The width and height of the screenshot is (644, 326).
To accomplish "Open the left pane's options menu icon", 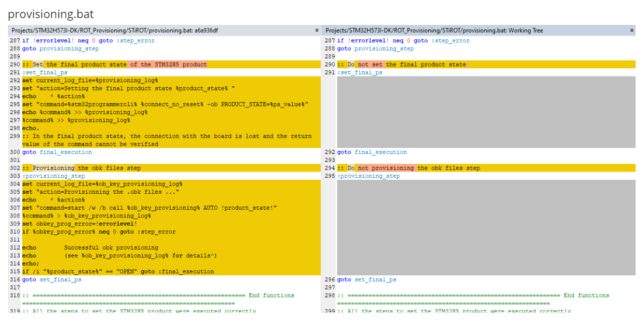I will coord(316,30).
